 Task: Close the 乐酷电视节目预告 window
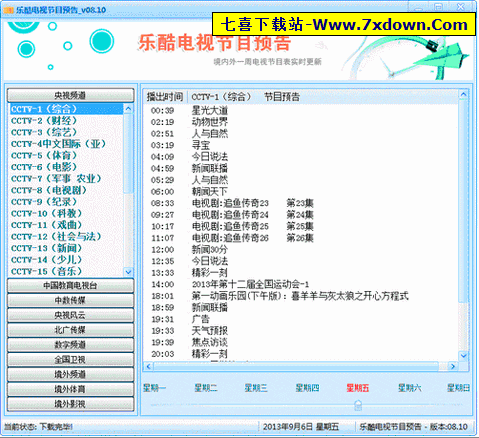[x=461, y=6]
